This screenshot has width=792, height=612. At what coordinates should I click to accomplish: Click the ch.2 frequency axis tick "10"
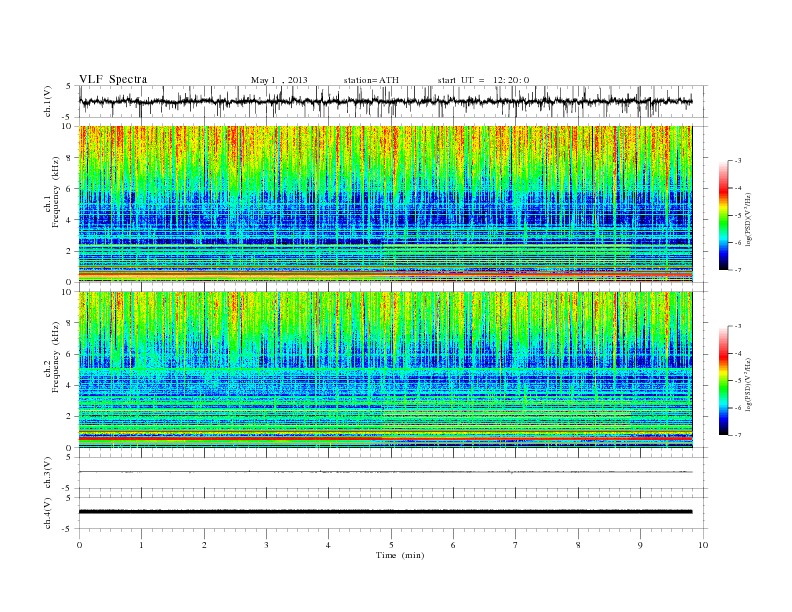click(x=68, y=292)
